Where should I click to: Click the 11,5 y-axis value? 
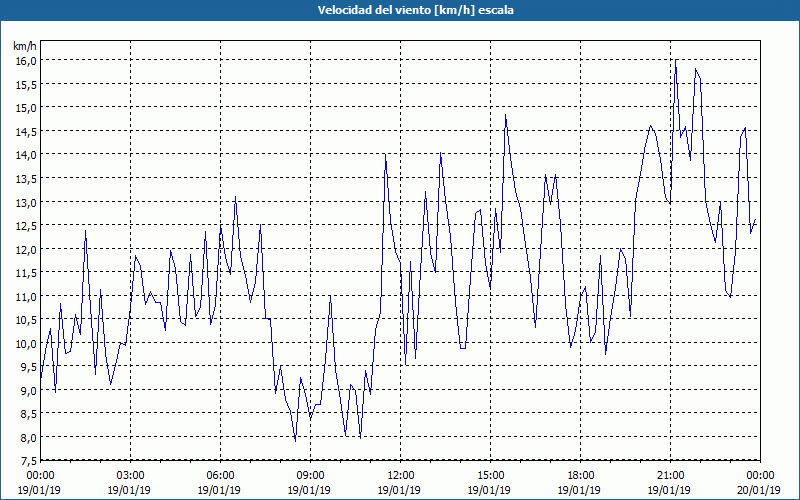[x=27, y=272]
